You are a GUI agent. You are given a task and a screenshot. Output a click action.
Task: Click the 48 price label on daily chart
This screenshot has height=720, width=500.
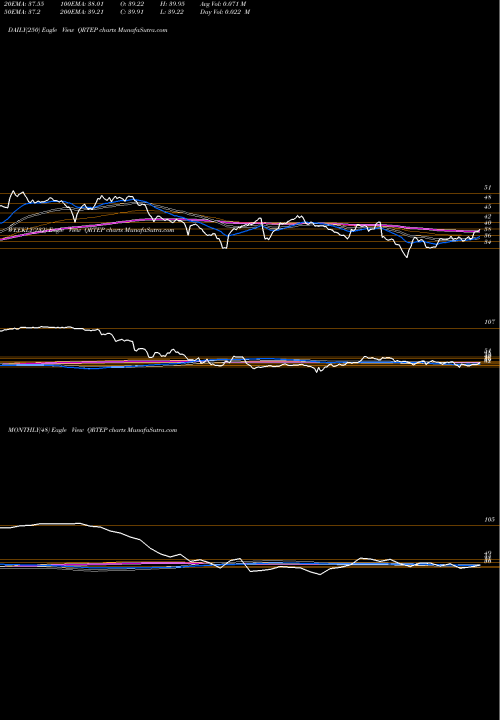pyautogui.click(x=488, y=197)
